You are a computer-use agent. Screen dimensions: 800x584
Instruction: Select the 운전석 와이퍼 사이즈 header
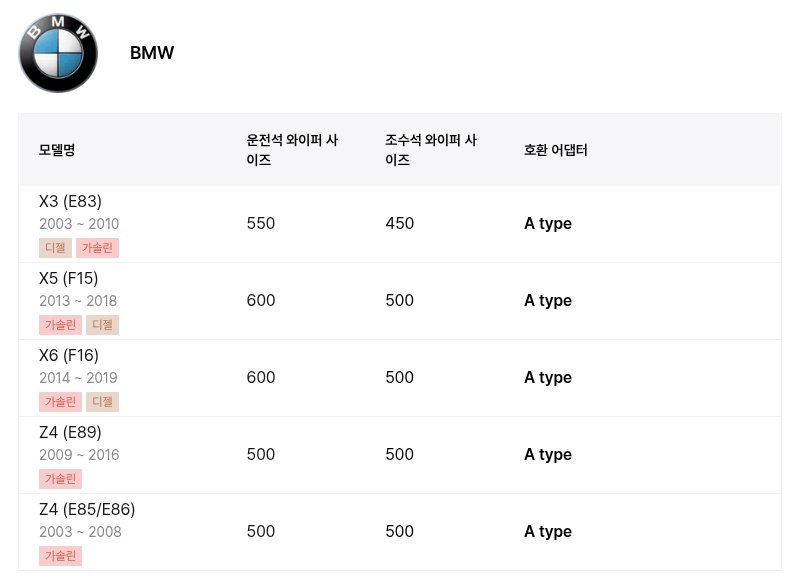click(x=292, y=150)
